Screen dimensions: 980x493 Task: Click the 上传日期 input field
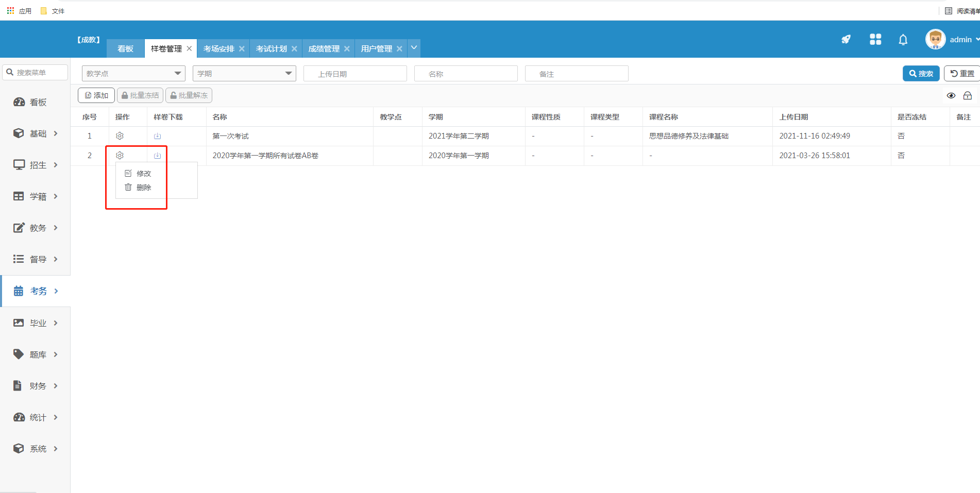pos(355,74)
